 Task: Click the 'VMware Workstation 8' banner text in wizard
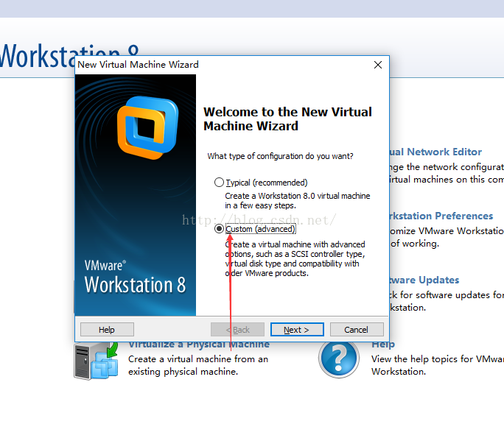(x=135, y=277)
